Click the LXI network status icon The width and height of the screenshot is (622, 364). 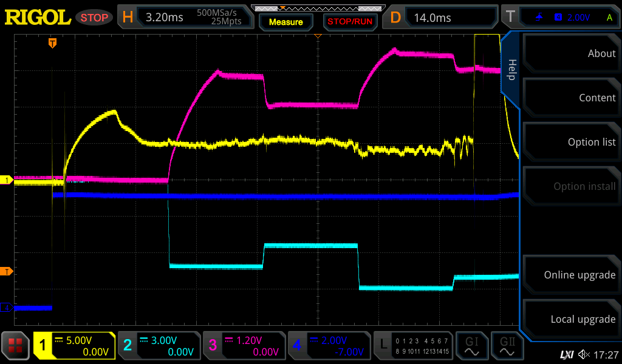pos(566,354)
